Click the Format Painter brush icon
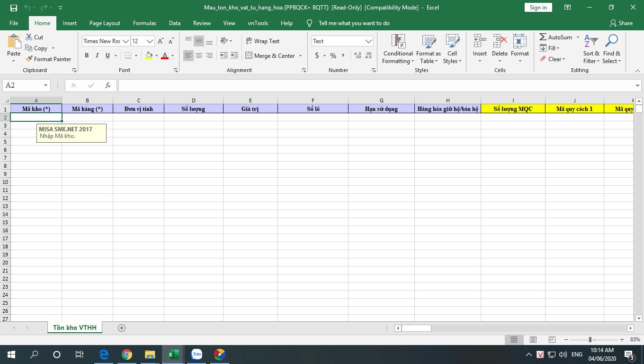This screenshot has width=644, height=364. click(29, 59)
